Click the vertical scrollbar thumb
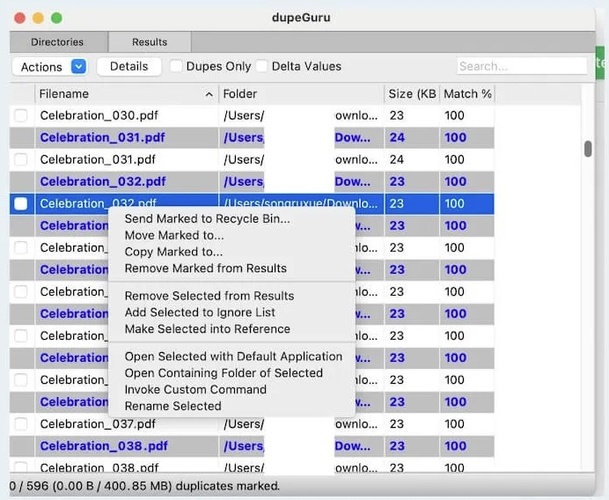Screen dimensions: 609x500 click(588, 149)
